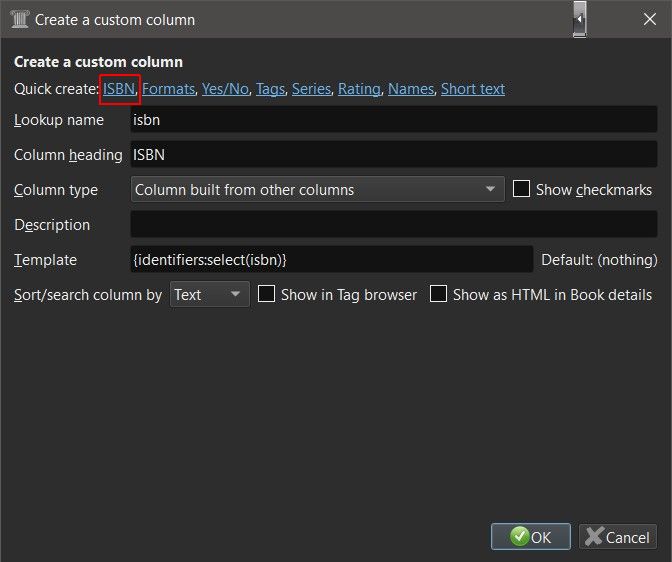The width and height of the screenshot is (672, 562).
Task: Close the Create a custom column dialog
Action: 650,19
